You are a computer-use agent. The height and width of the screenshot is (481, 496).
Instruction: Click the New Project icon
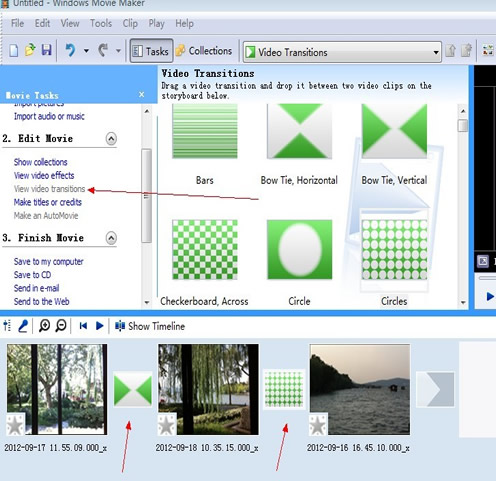point(14,51)
